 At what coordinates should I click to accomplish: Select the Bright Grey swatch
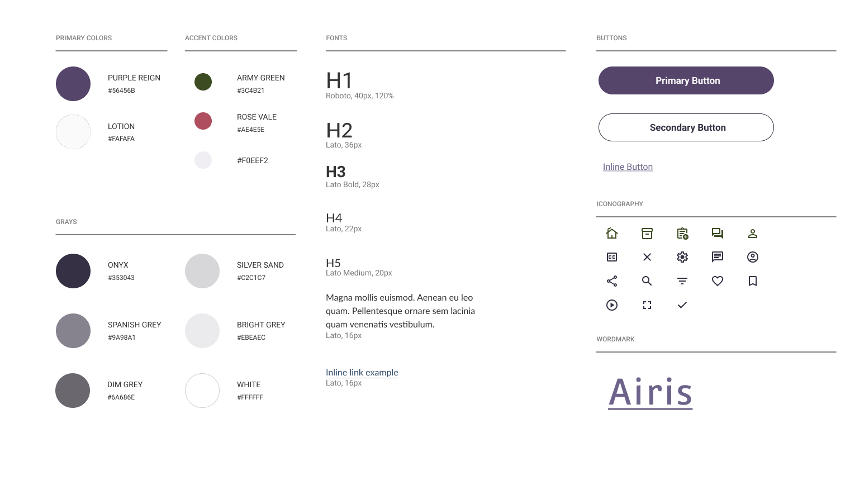point(202,331)
